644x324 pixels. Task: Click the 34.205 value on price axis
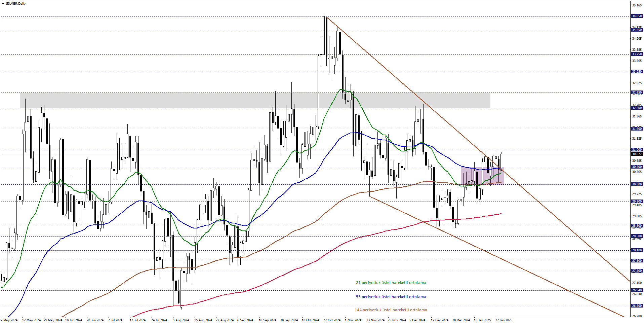tap(637, 39)
